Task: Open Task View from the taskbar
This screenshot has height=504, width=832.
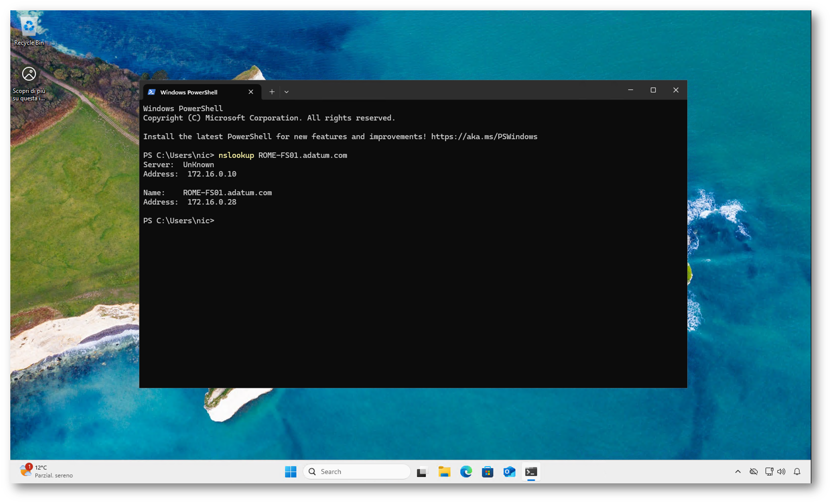Action: 422,472
